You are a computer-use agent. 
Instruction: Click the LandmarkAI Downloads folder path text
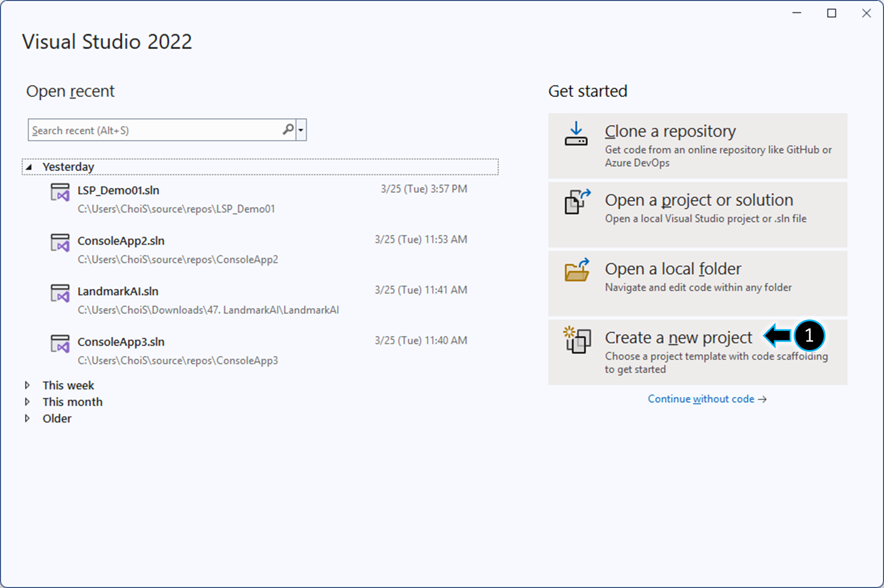208,310
